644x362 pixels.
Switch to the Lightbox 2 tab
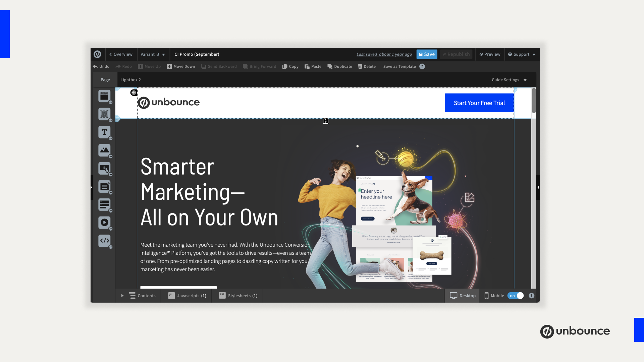pos(130,80)
